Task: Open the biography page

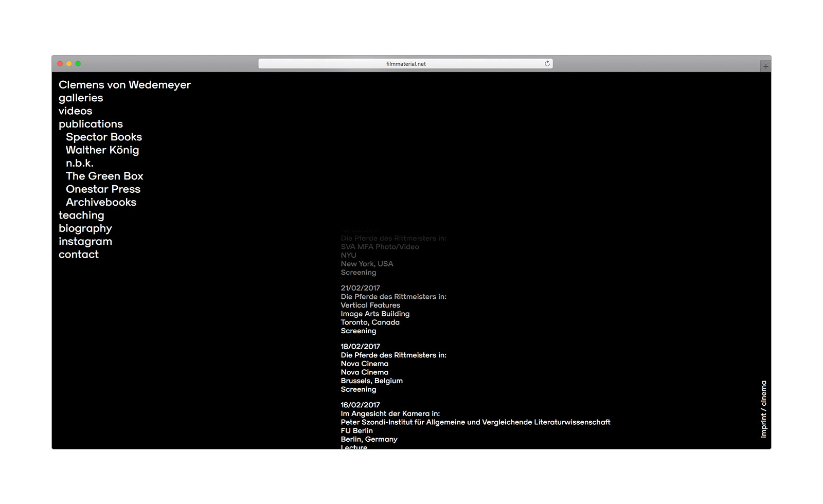Action: [x=85, y=228]
